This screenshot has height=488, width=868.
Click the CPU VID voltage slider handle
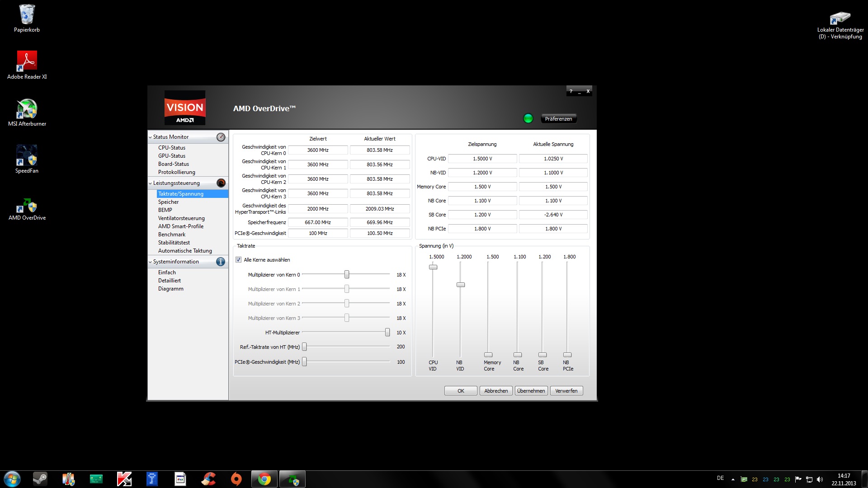pos(433,267)
